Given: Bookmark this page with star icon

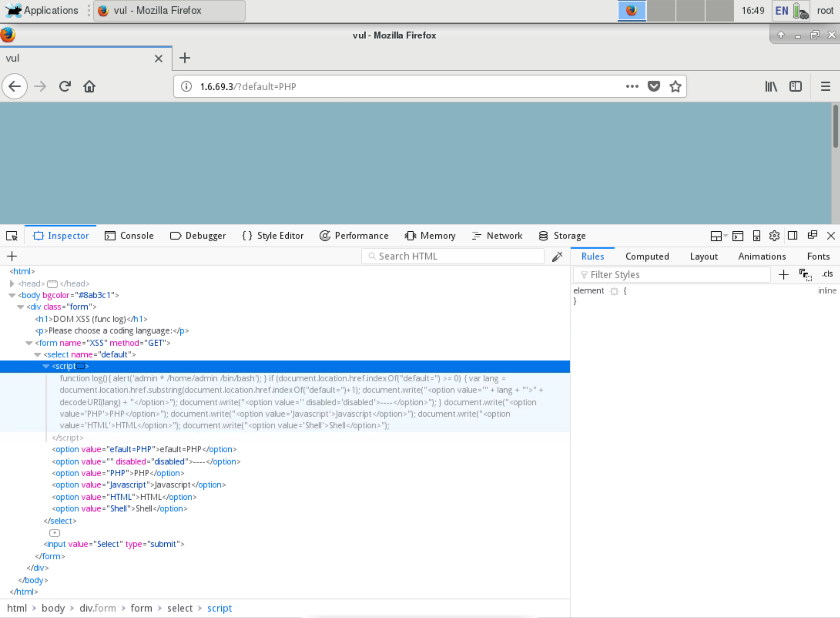Looking at the screenshot, I should [675, 87].
